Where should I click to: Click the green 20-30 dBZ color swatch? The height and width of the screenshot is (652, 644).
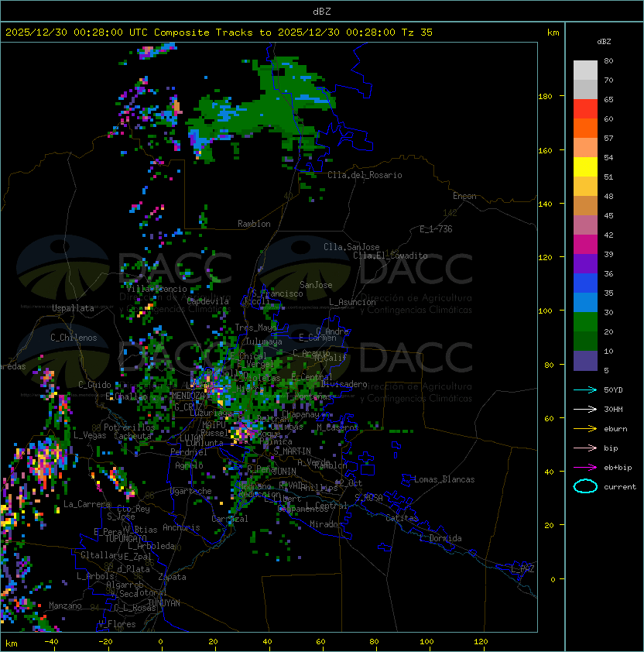(585, 322)
